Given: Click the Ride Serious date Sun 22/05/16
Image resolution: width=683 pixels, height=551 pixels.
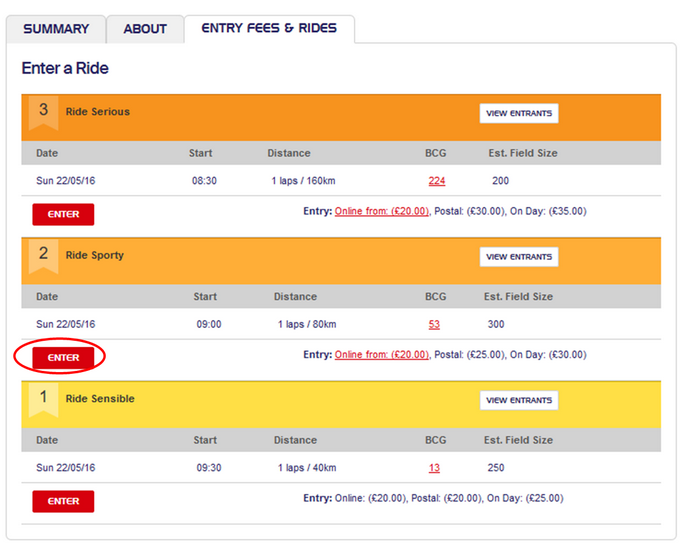Looking at the screenshot, I should (65, 181).
